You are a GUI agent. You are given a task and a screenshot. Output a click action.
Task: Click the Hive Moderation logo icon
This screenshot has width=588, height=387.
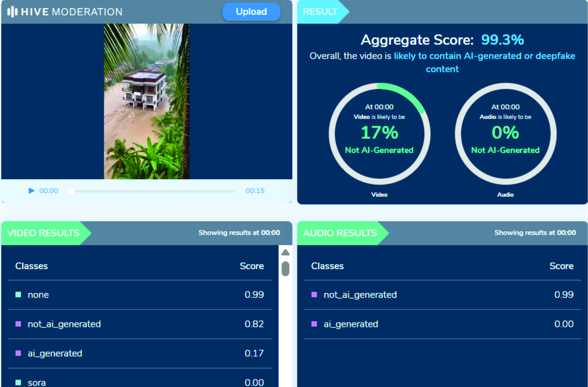point(12,12)
